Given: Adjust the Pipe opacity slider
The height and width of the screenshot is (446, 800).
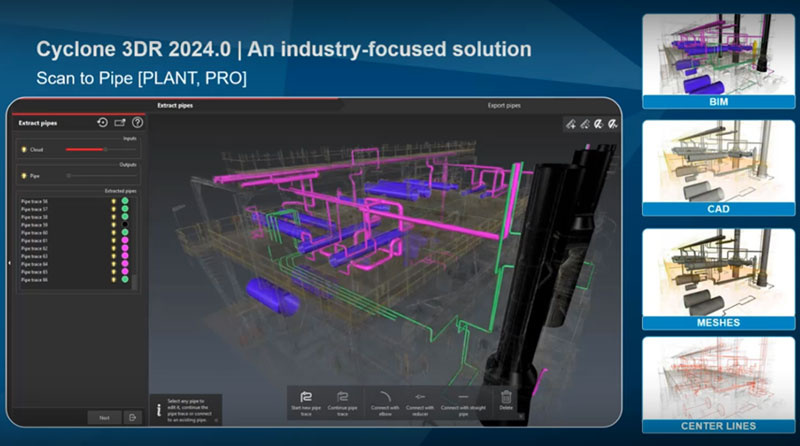Looking at the screenshot, I should 101,176.
